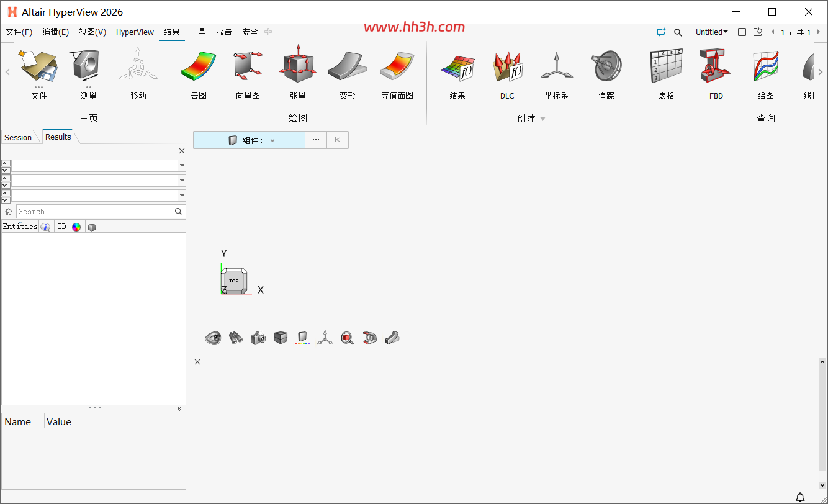Select the 变形 (Deformed) tool

tap(348, 74)
